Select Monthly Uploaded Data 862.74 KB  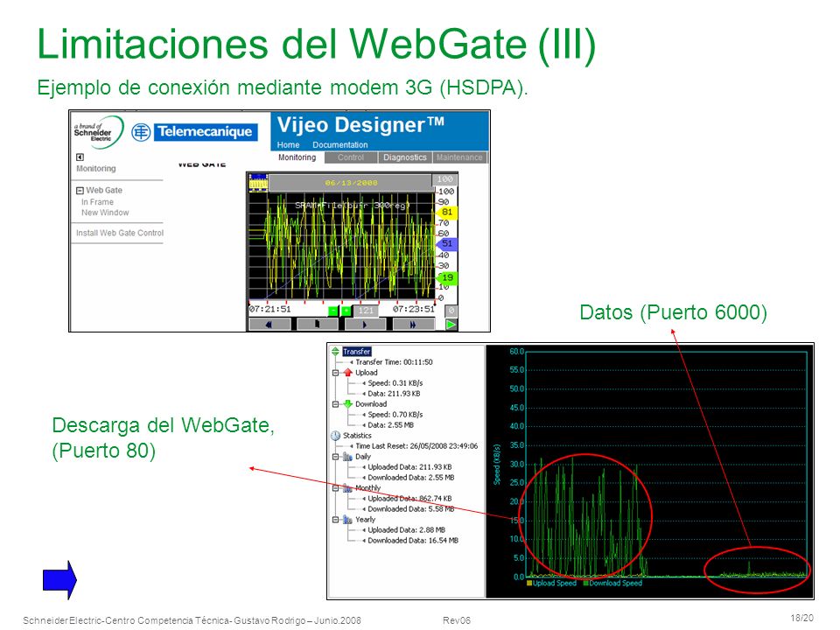coord(409,499)
